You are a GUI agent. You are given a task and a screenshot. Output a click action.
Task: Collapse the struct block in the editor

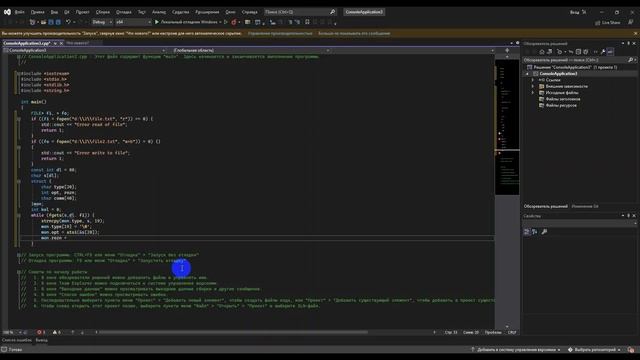18,181
